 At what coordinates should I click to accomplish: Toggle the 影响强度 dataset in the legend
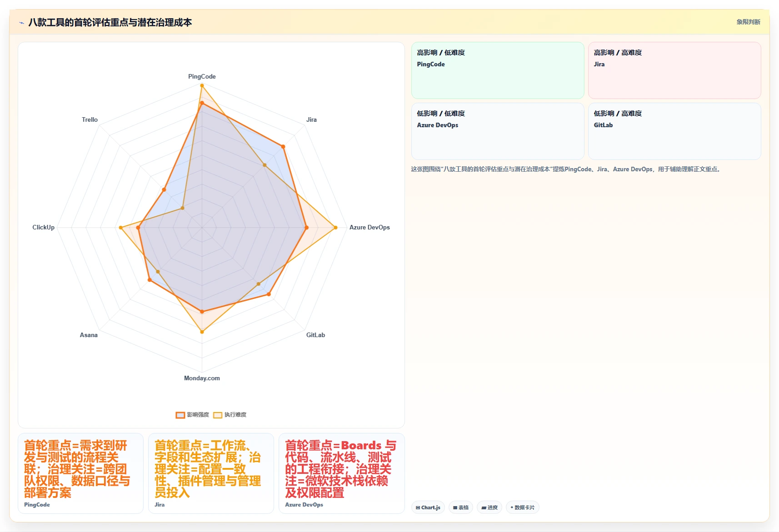tap(192, 415)
